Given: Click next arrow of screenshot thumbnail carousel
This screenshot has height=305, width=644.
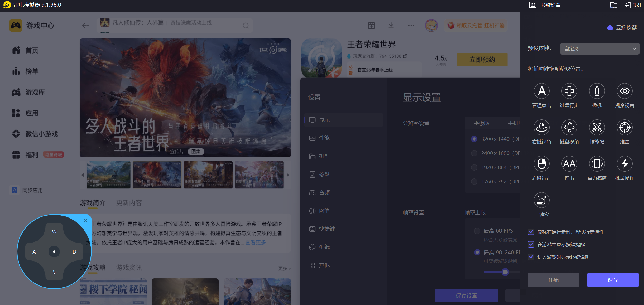Looking at the screenshot, I should (x=288, y=175).
